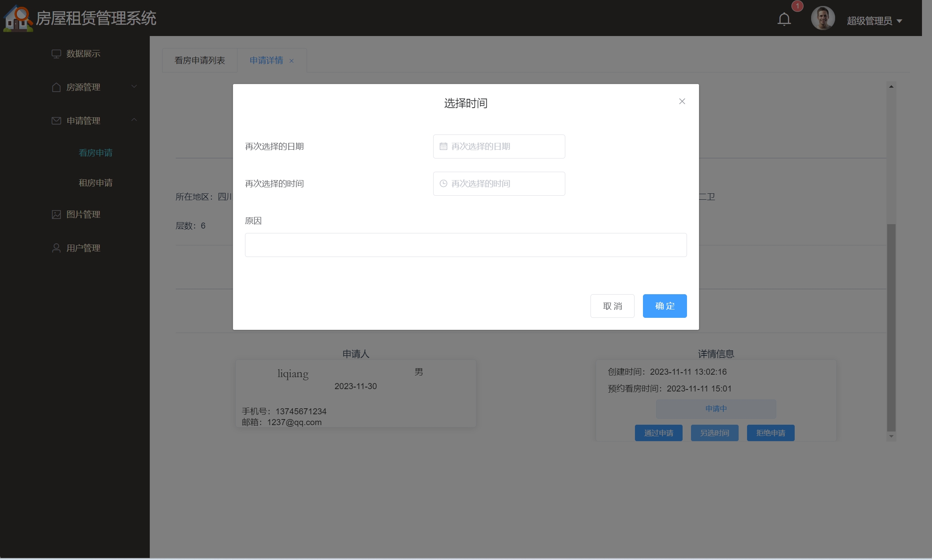932x560 pixels.
Task: Click the 原因 text input field
Action: (x=466, y=245)
